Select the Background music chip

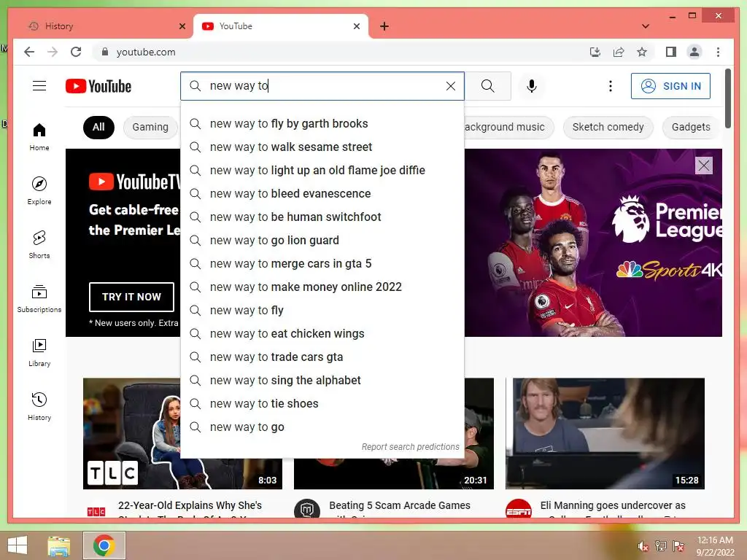[508, 127]
